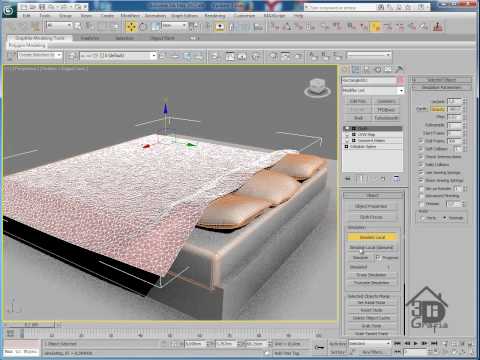
Task: Open the Rendering menu
Action: click(x=215, y=16)
